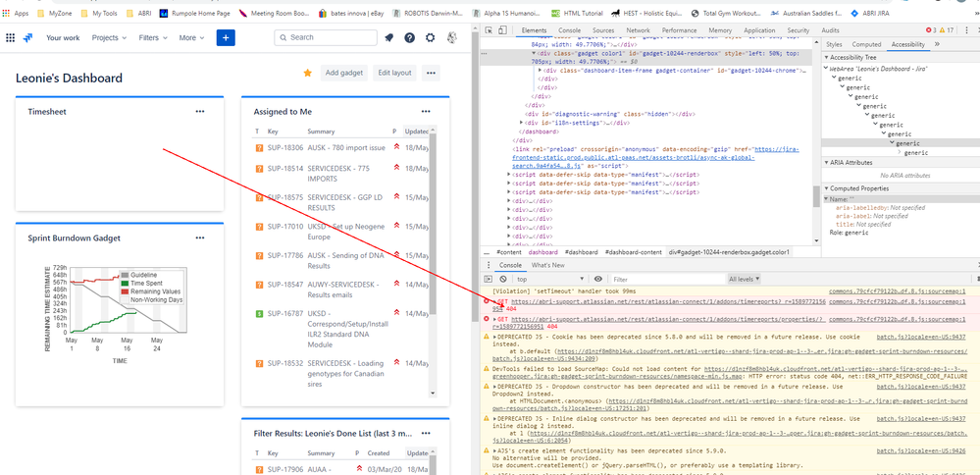Open the Projects dropdown menu
Image resolution: width=980 pixels, height=475 pixels.
coord(109,37)
